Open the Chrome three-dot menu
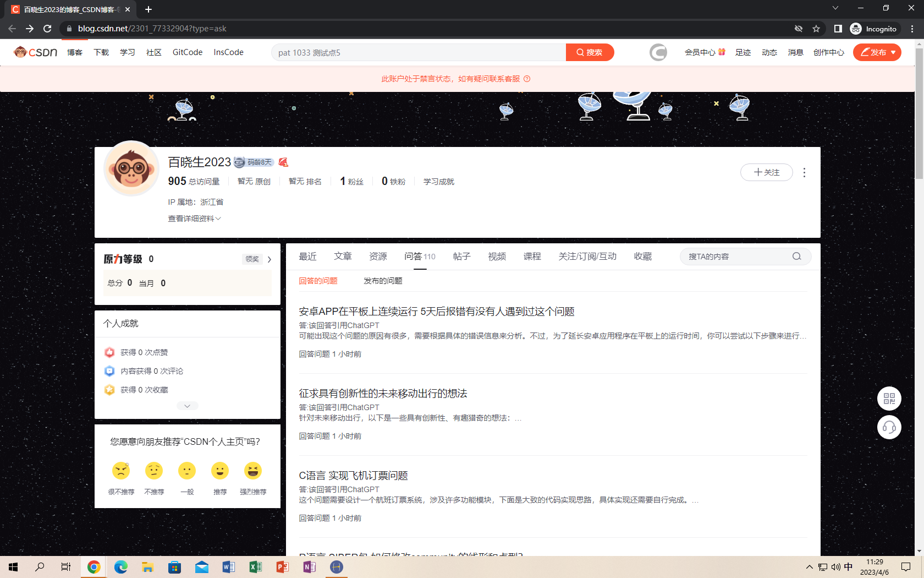Image resolution: width=924 pixels, height=578 pixels. click(x=912, y=29)
